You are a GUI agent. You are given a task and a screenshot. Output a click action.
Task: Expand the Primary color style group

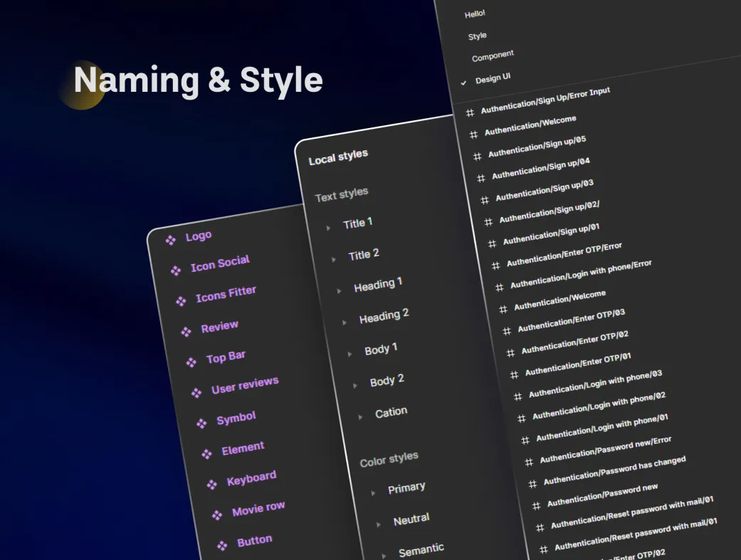coord(374,492)
